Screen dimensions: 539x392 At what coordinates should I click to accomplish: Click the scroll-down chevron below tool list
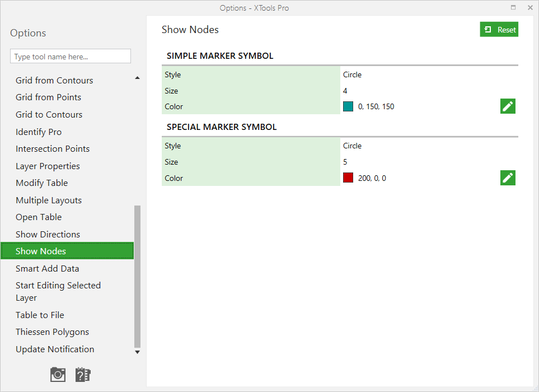(137, 352)
